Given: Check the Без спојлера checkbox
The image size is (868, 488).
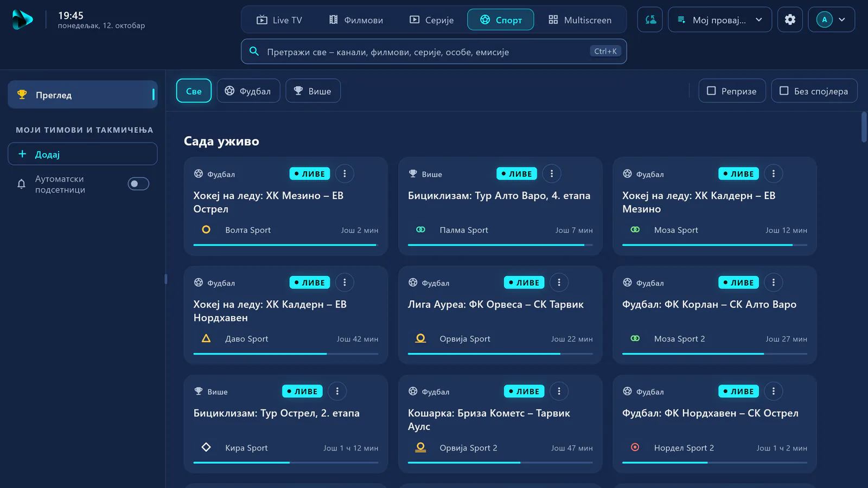Looking at the screenshot, I should 814,91.
